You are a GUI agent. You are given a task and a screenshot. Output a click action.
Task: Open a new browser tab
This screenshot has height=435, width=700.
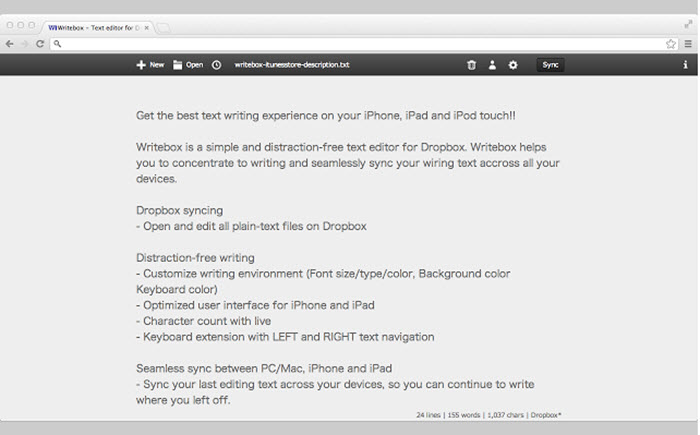164,28
